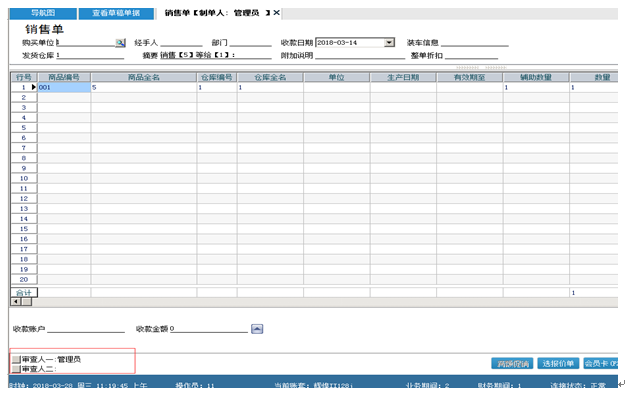Screen dimensions: 627x402
Task: Click the left scroll arrow under the grid
Action: click(16, 301)
